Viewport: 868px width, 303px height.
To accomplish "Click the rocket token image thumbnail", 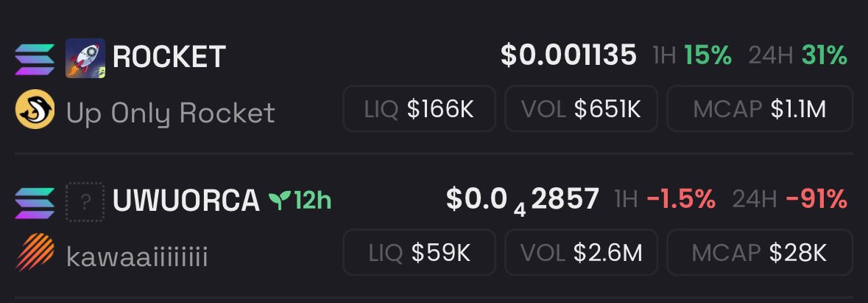I will [x=85, y=58].
